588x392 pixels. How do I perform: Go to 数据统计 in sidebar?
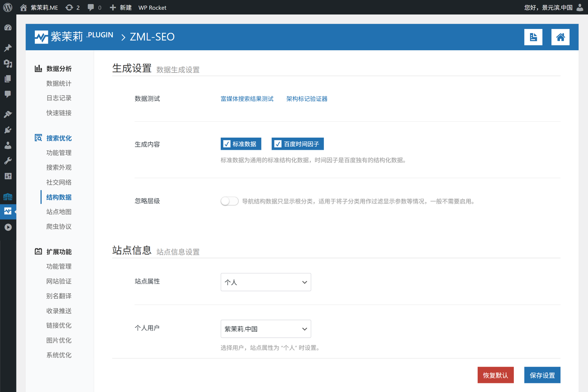click(59, 83)
